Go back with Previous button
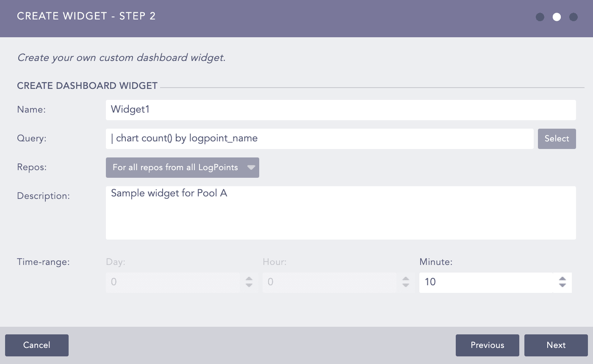Viewport: 593px width, 364px height. tap(487, 345)
